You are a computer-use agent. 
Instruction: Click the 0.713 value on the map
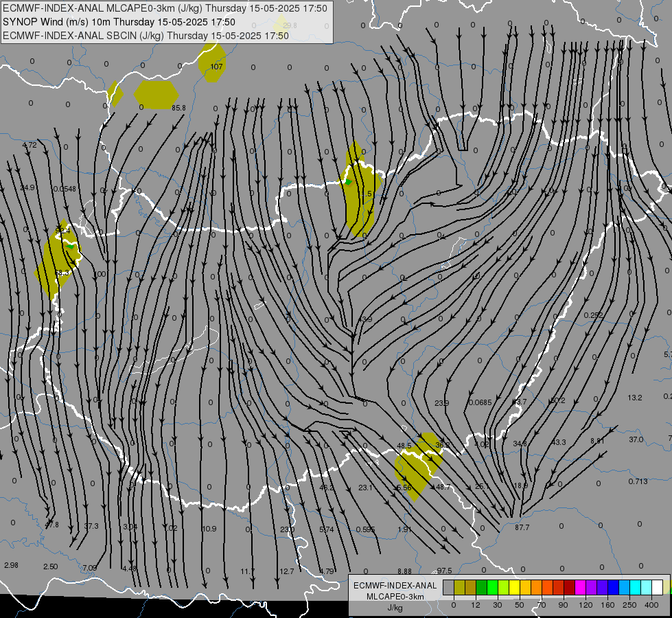click(x=638, y=481)
